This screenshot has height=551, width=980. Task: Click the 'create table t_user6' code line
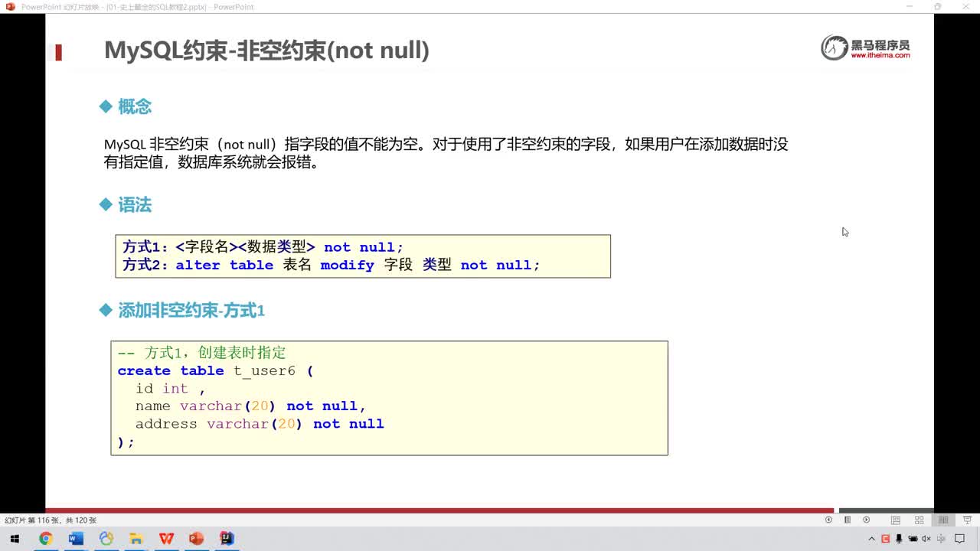click(215, 370)
